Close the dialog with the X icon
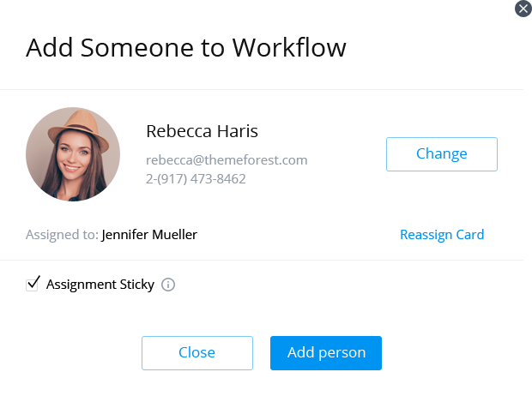Viewport: 532px width, 396px height. coord(523,8)
